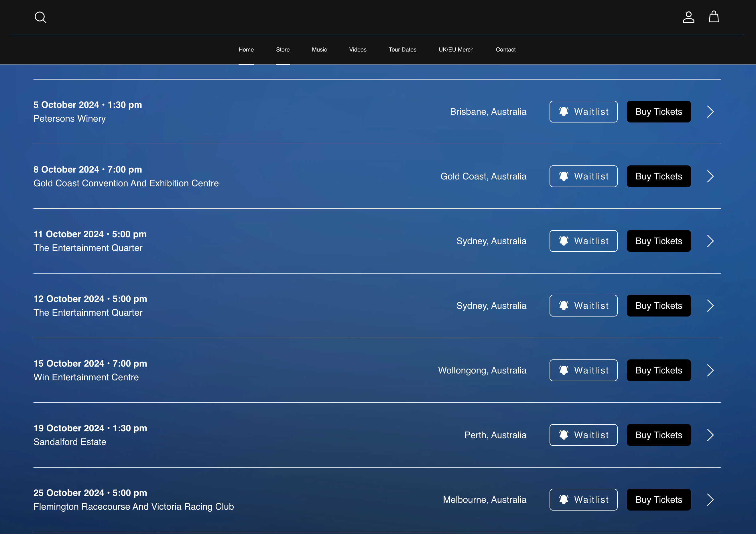This screenshot has height=534, width=756.
Task: Select 'Sandalford Estate' venue text
Action: (x=70, y=442)
